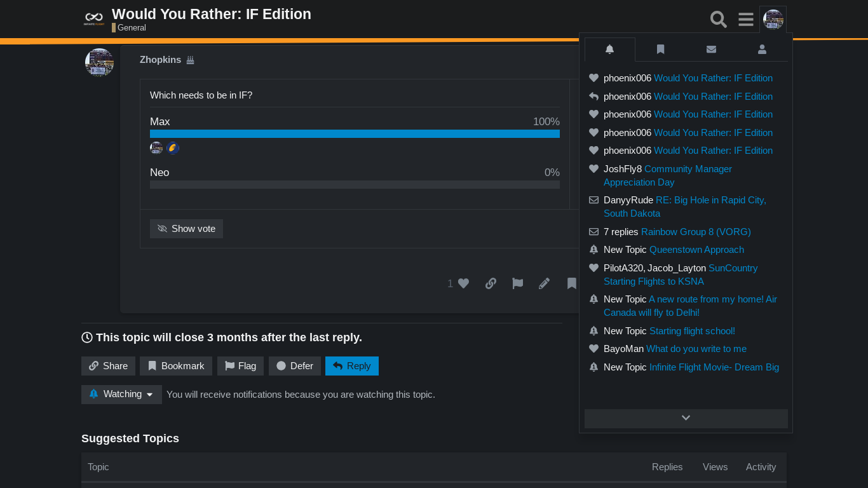Screen dimensions: 868x488
Task: Click bell icon beside Dream Big notification
Action: (593, 367)
